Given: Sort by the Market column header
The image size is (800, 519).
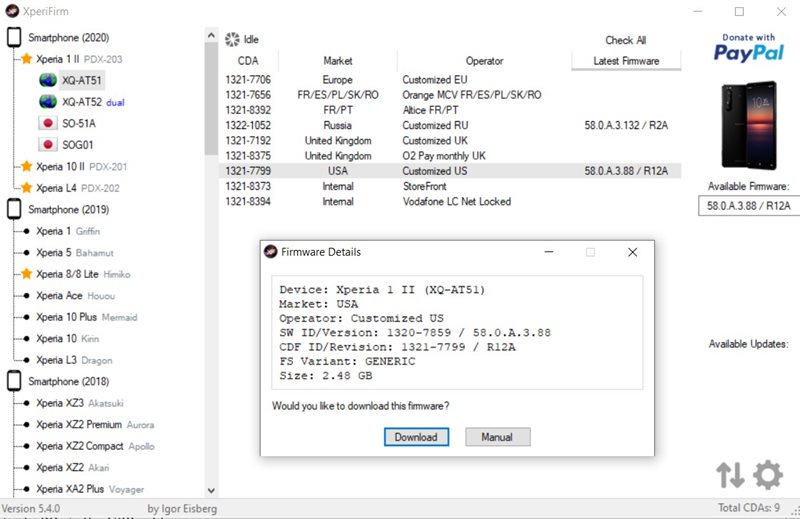Looking at the screenshot, I should tap(338, 61).
